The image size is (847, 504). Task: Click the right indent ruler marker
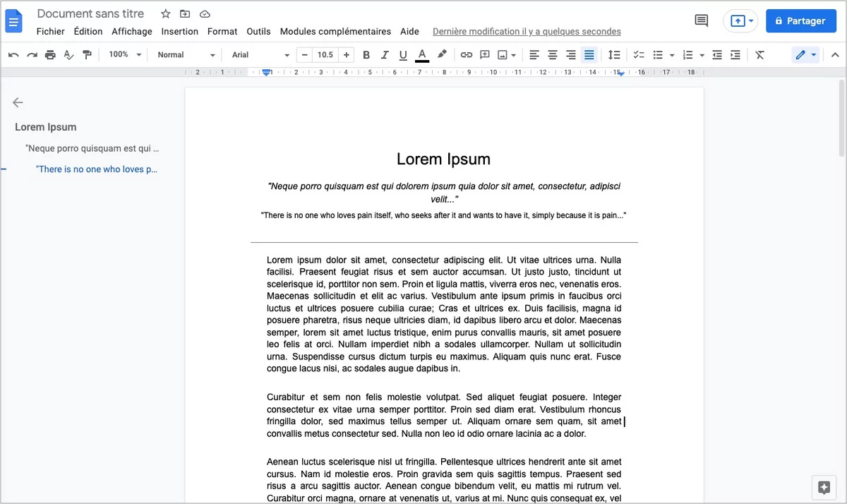coord(621,73)
